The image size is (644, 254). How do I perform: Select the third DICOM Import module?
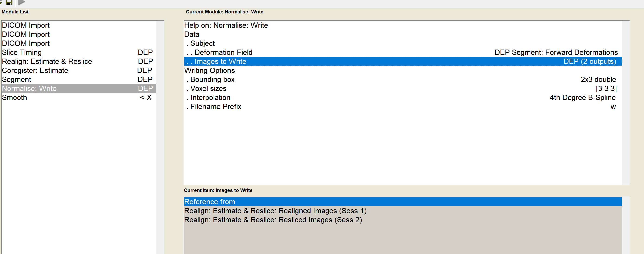point(79,43)
